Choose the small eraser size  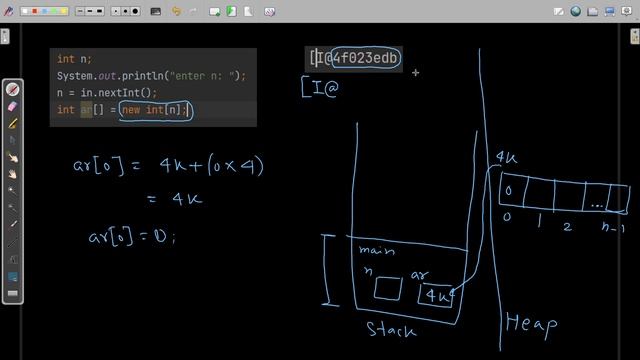point(116,11)
